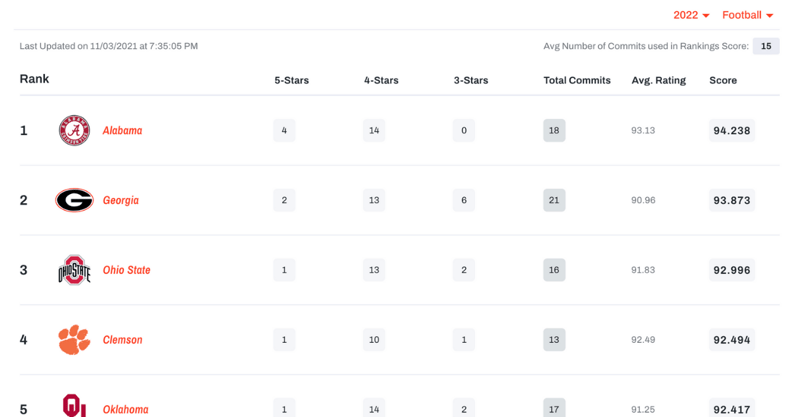Open the 2022 year dropdown
795x417 pixels.
click(691, 15)
